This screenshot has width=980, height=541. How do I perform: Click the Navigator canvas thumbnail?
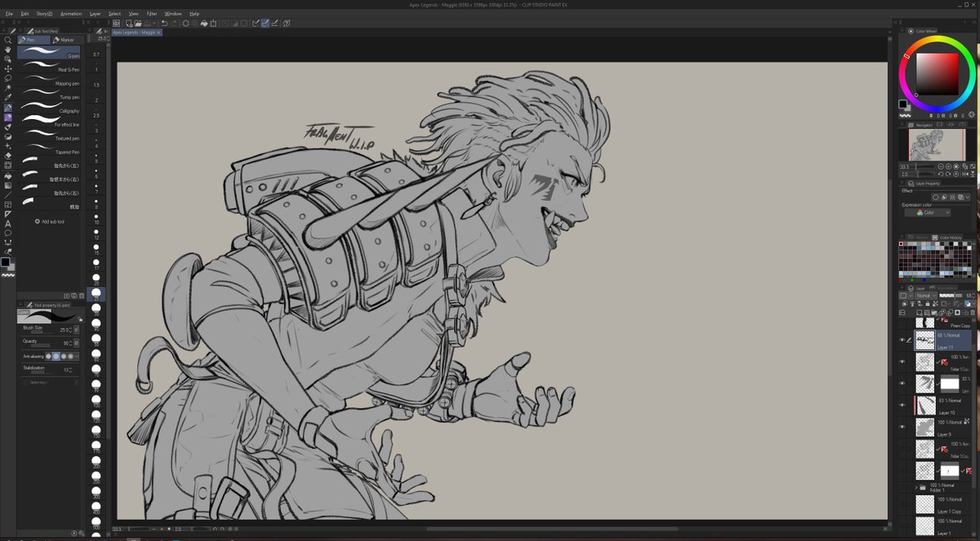(x=936, y=144)
